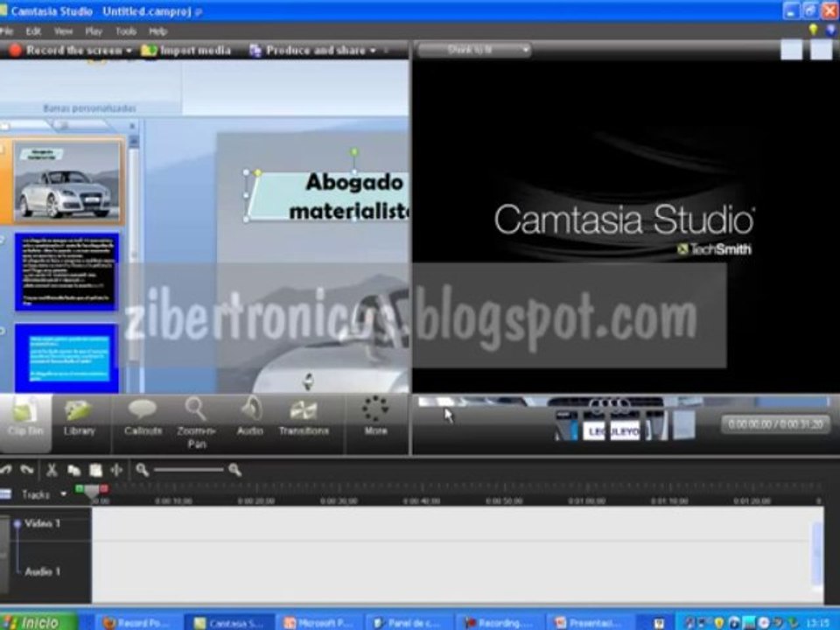Switch to Recording... taskbar item

click(x=500, y=622)
